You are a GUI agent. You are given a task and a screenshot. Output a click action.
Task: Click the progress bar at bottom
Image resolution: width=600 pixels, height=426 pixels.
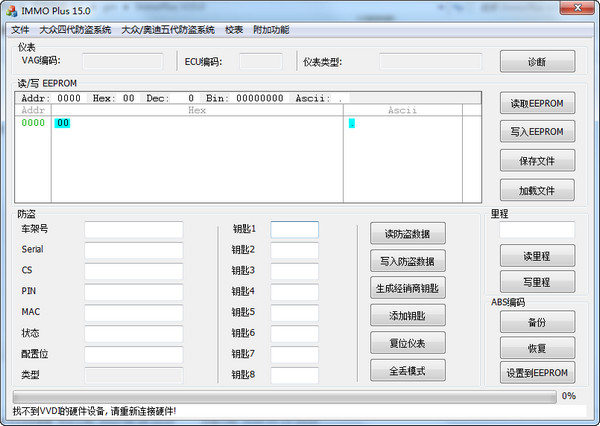coord(285,397)
